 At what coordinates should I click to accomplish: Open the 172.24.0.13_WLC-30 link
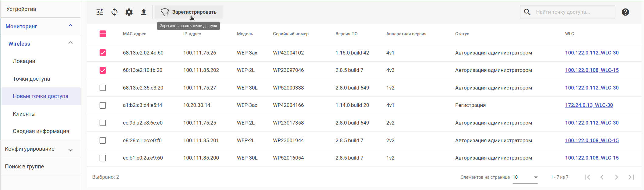[x=589, y=105]
